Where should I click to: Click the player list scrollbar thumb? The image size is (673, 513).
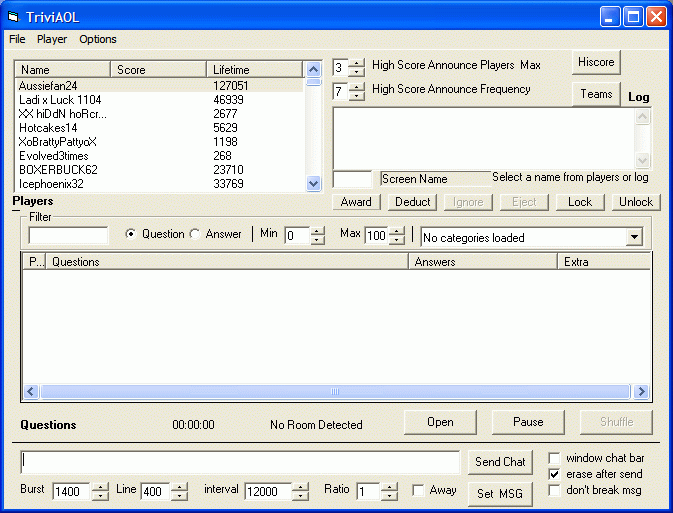tap(314, 82)
